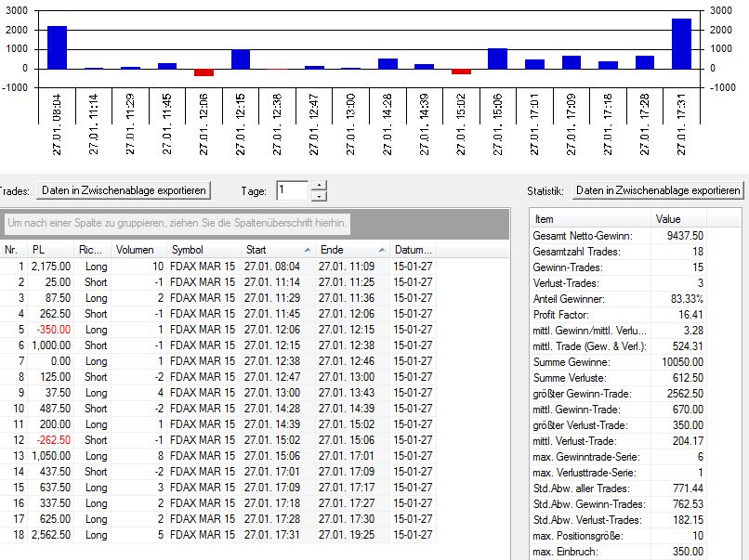Click the Item header in statistics table
The width and height of the screenshot is (749, 560).
[590, 219]
